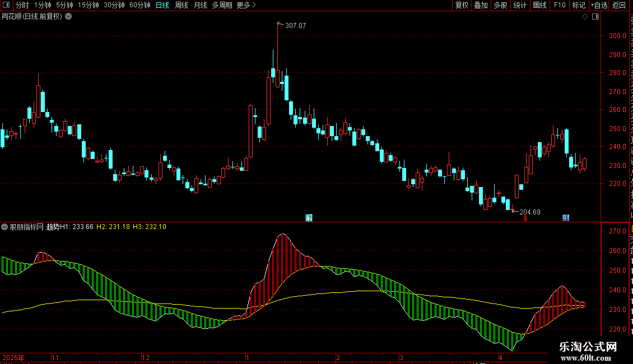633x364 pixels.
Task: Click the 叠加 overlay button
Action: (481, 5)
